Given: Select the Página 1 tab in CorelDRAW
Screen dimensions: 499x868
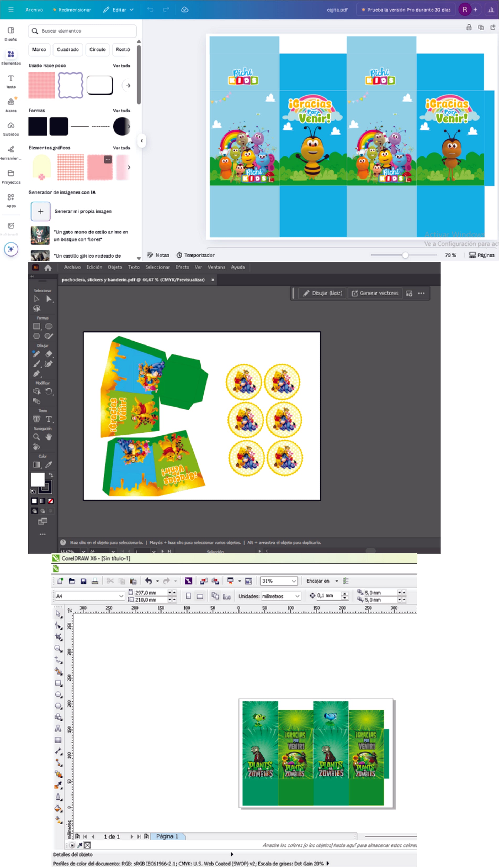Looking at the screenshot, I should [x=167, y=836].
